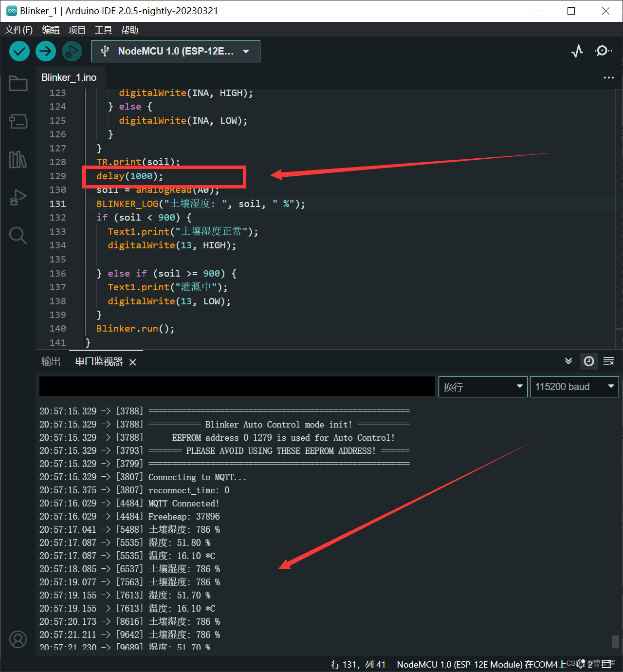Click the code line Blinker.run();
This screenshot has width=623, height=672.
click(135, 329)
